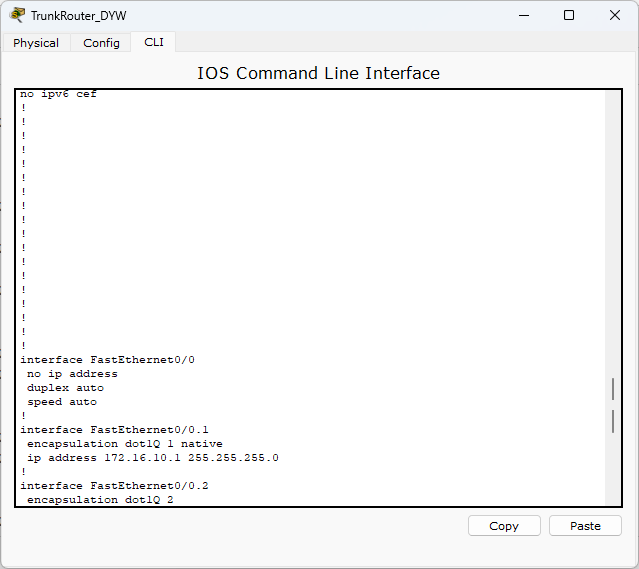Click the 'duplex auto' line
Image resolution: width=639 pixels, height=569 pixels.
point(65,388)
